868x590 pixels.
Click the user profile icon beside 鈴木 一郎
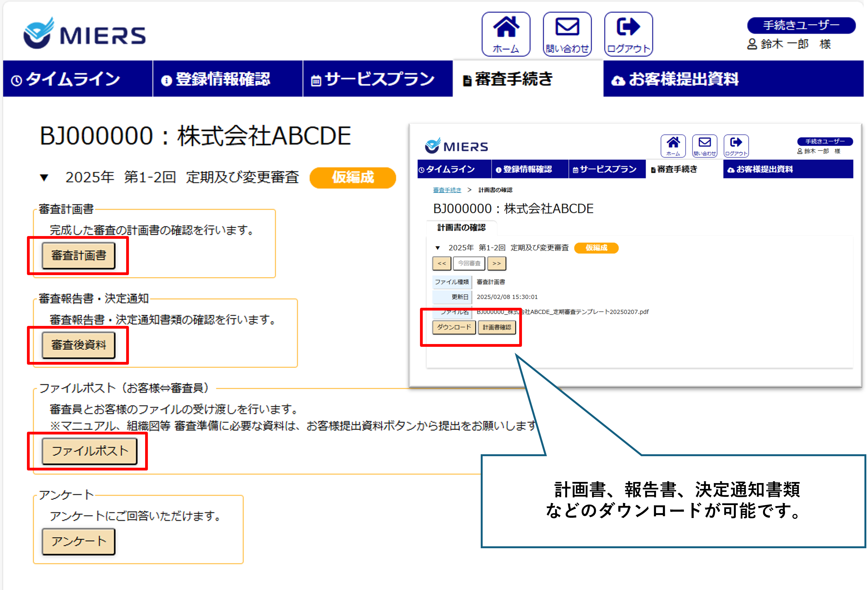[752, 44]
